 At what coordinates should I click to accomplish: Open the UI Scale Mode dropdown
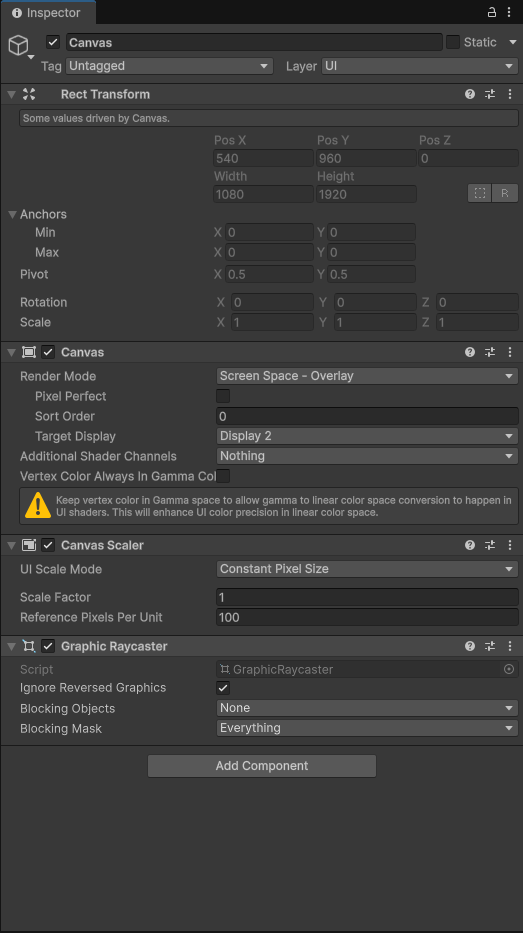(x=367, y=569)
